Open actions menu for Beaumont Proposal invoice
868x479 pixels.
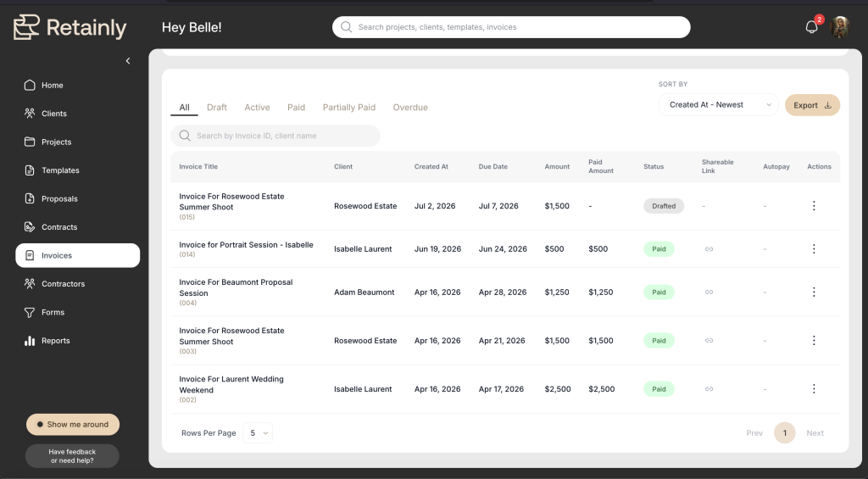point(814,292)
